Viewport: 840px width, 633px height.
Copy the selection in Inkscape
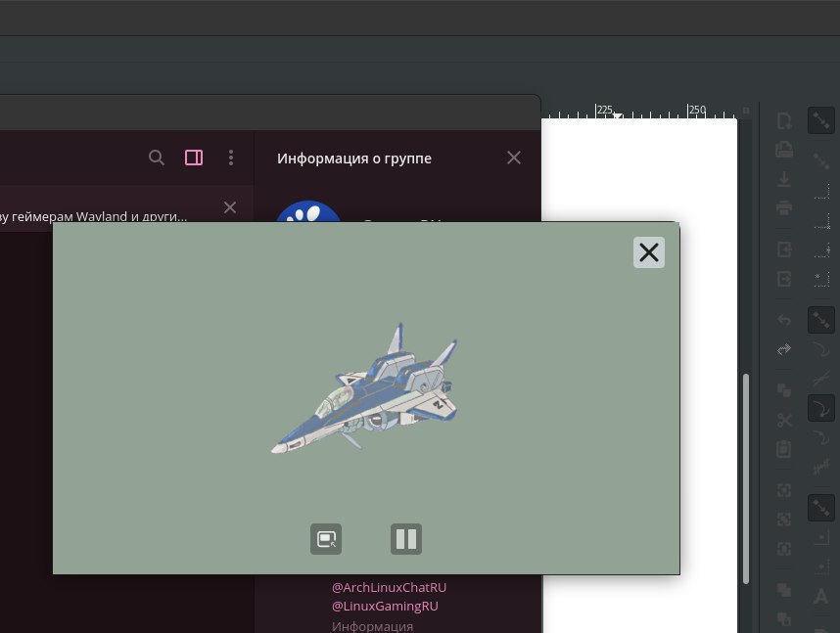pyautogui.click(x=784, y=390)
